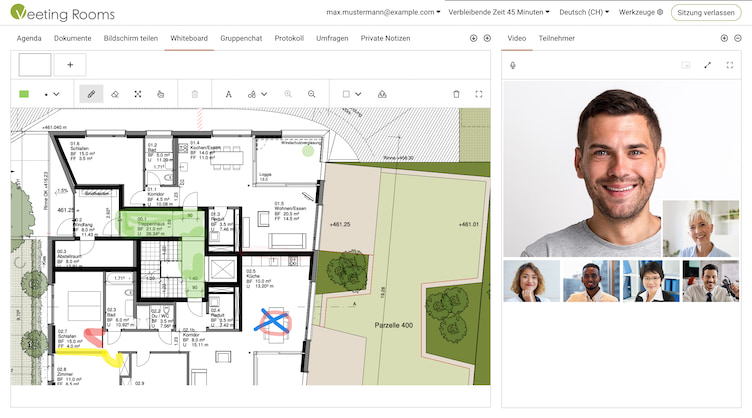Screen dimensions: 752x418
Task: Select the pen drawing tool
Action: tap(90, 94)
